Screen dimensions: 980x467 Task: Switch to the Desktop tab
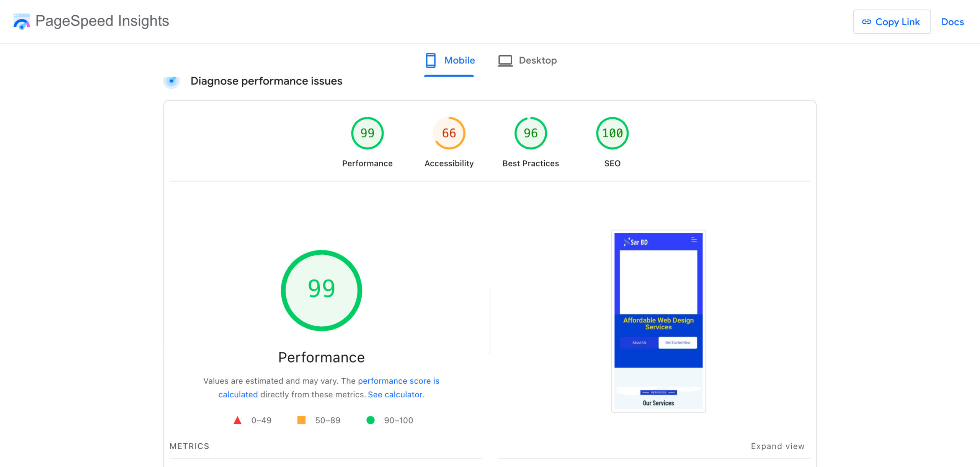(x=537, y=60)
